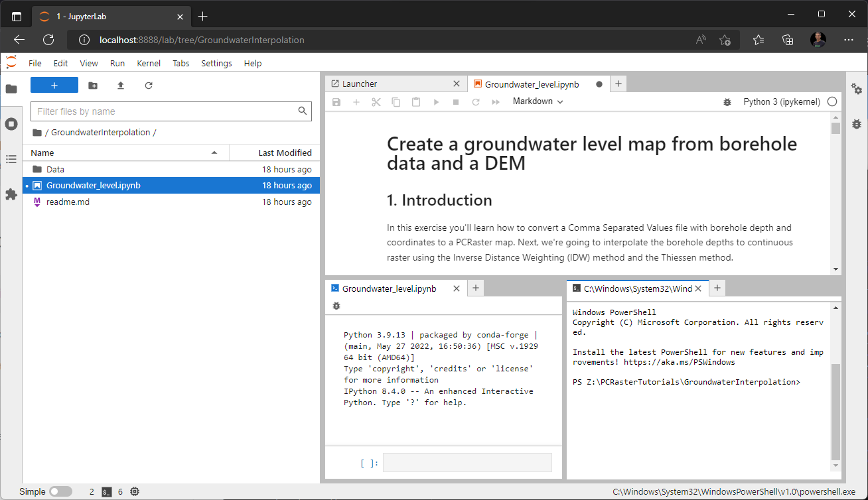Open the Running Terminals and Kernels sidebar
The image size is (868, 500).
pos(11,123)
